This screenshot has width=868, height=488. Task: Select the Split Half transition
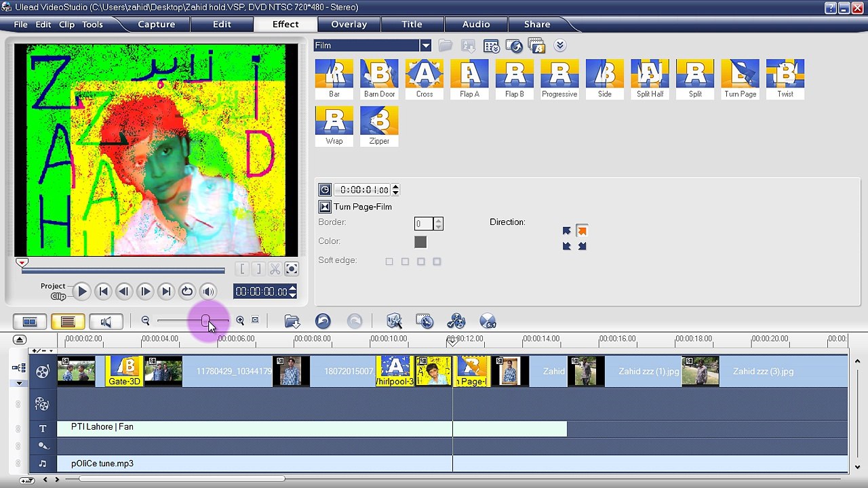point(650,79)
